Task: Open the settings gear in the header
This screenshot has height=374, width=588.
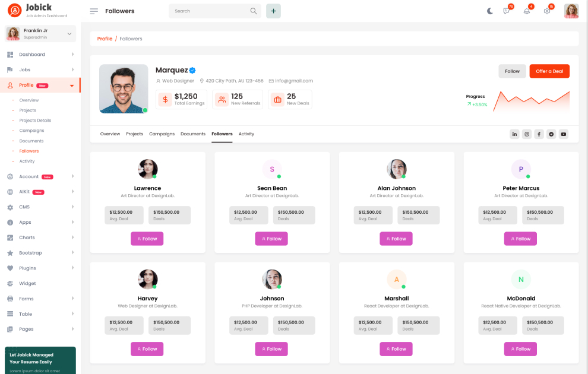Action: pos(547,11)
